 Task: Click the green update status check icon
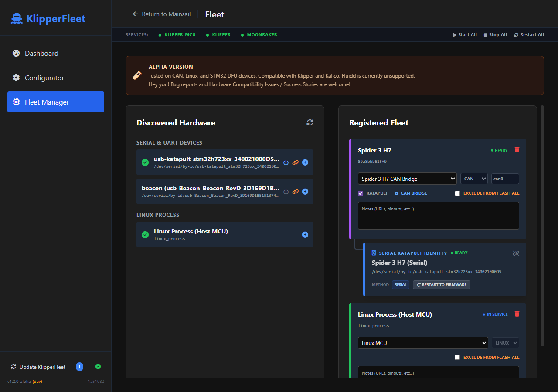98,367
